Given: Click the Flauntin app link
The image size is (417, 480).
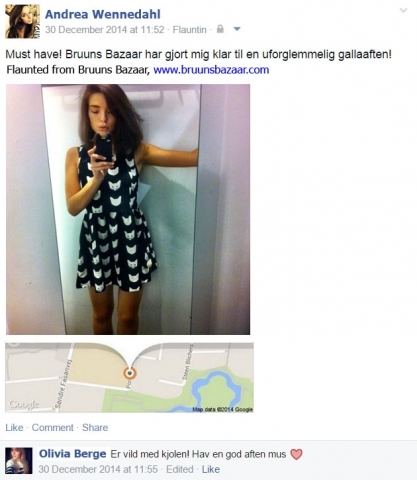Looking at the screenshot, I should (190, 30).
